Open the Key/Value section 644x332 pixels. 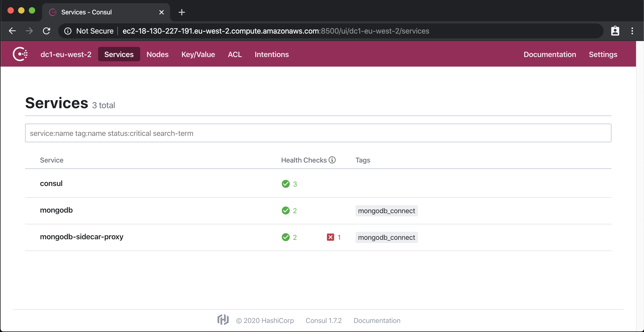[198, 54]
